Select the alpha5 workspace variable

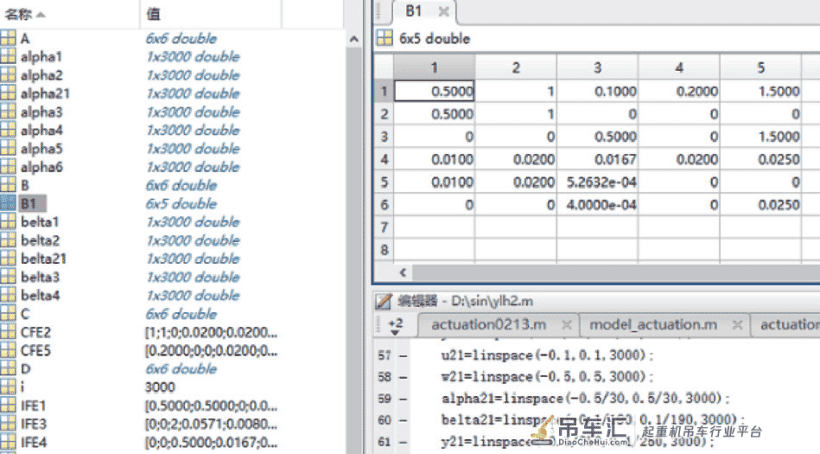(x=42, y=149)
